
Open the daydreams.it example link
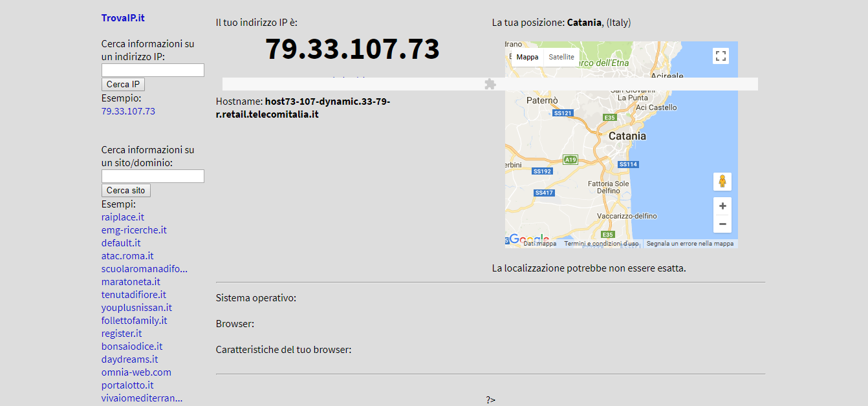point(130,359)
